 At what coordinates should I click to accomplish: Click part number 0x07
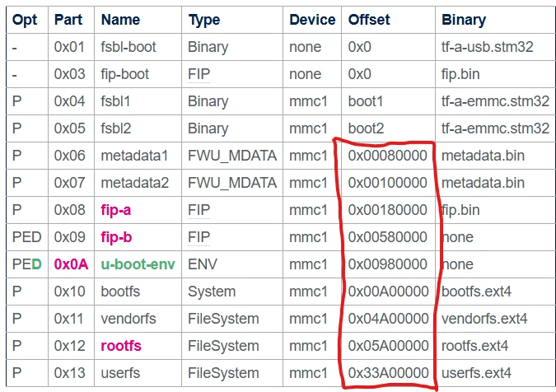[69, 183]
